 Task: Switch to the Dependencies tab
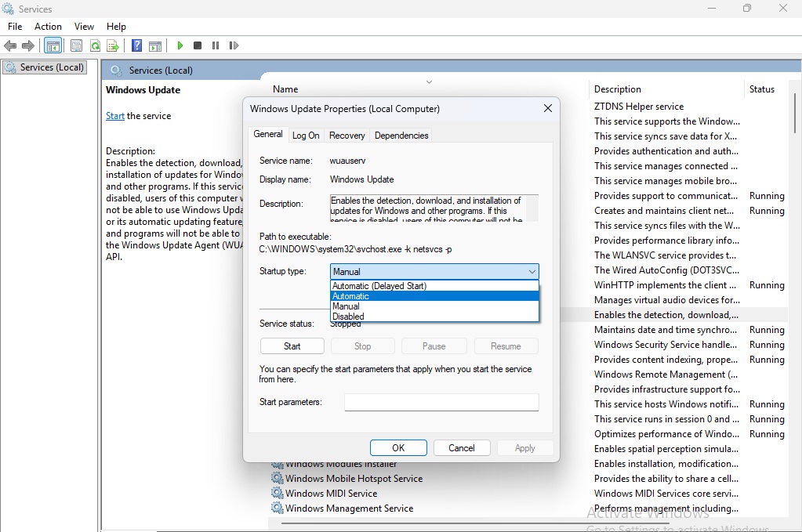401,136
